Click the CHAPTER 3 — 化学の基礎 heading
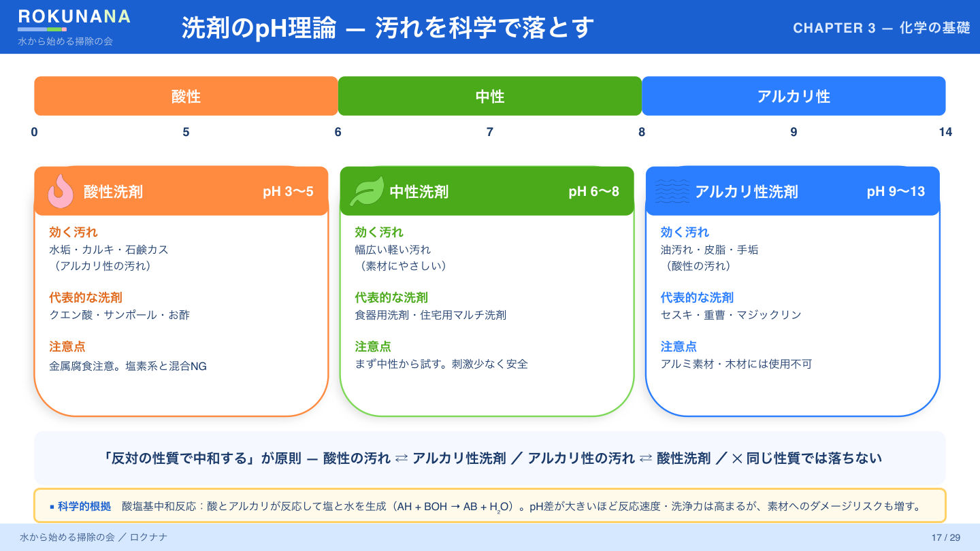 click(881, 28)
